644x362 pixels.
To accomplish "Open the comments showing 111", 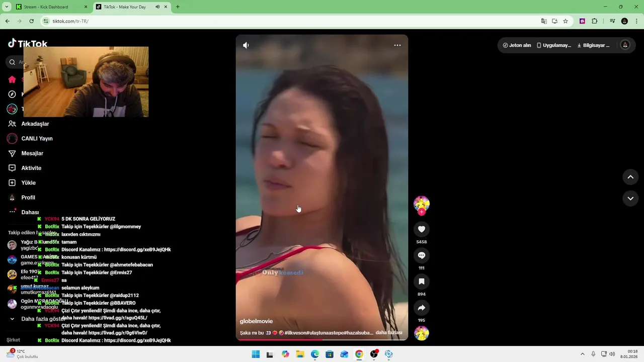I will click(422, 255).
